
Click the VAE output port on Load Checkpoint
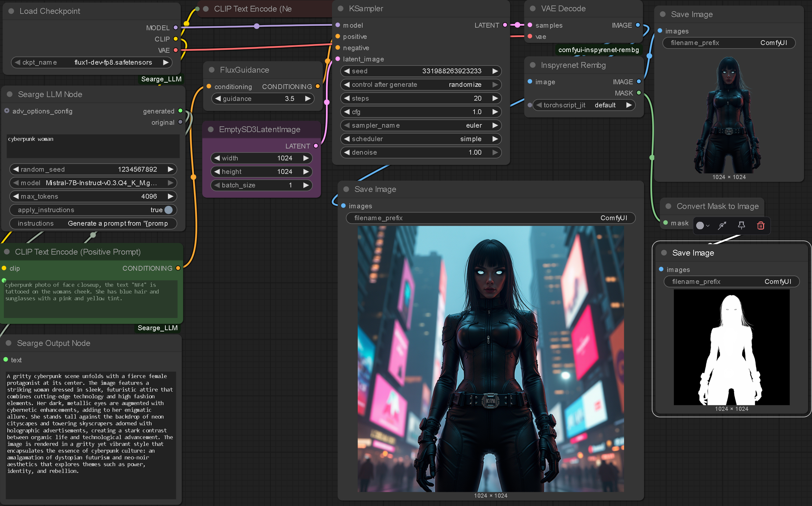[175, 50]
